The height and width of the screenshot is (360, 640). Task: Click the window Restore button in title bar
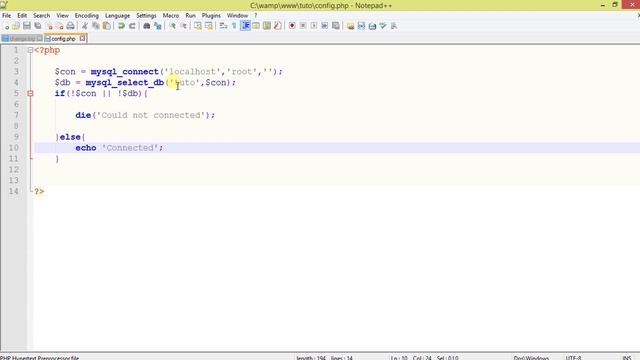click(615, 5)
